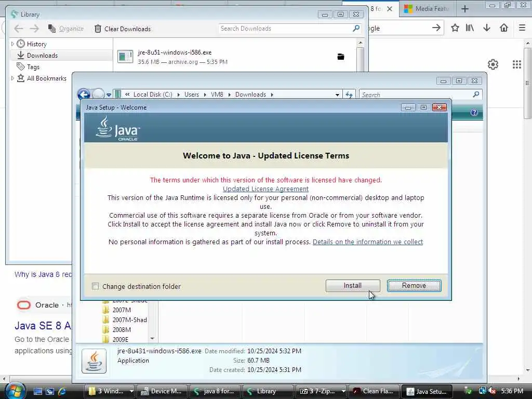Open the Firefox hamburger menu
Image resolution: width=532 pixels, height=399 pixels.
coord(522,28)
